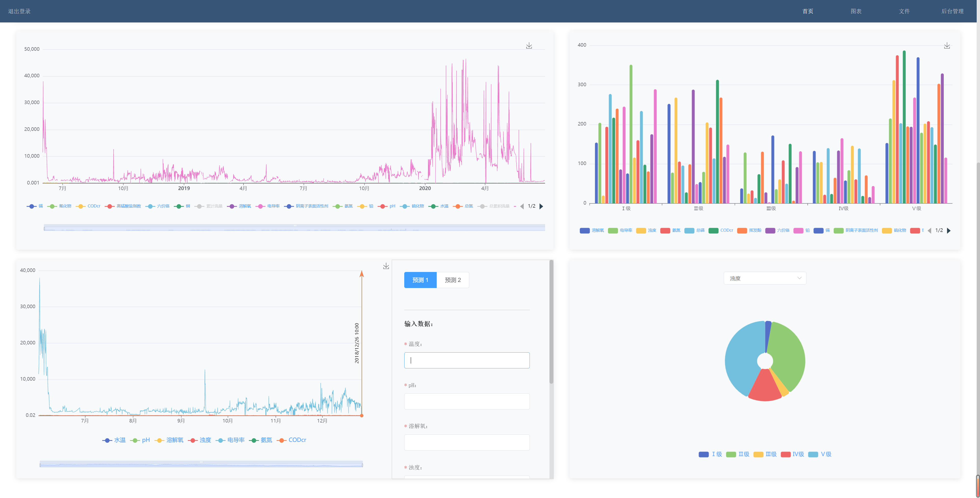Click previous legend page arrow of top line chart
The height and width of the screenshot is (498, 980).
(x=522, y=206)
